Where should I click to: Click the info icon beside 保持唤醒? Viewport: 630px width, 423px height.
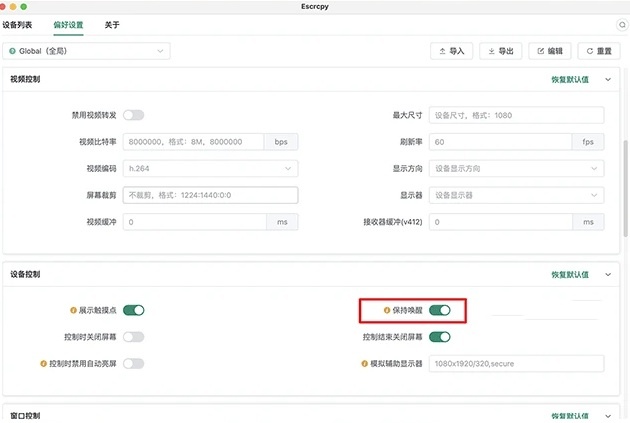coord(387,310)
